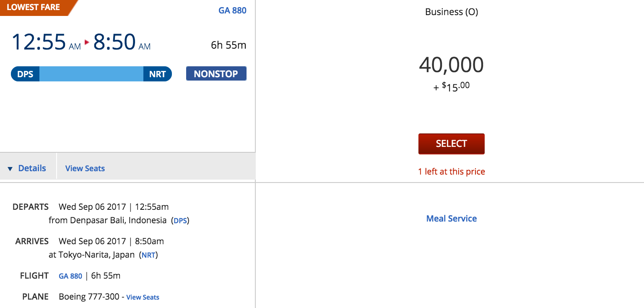Click the NONSTOP badge
Viewport: 644px width, 308px height.
216,74
